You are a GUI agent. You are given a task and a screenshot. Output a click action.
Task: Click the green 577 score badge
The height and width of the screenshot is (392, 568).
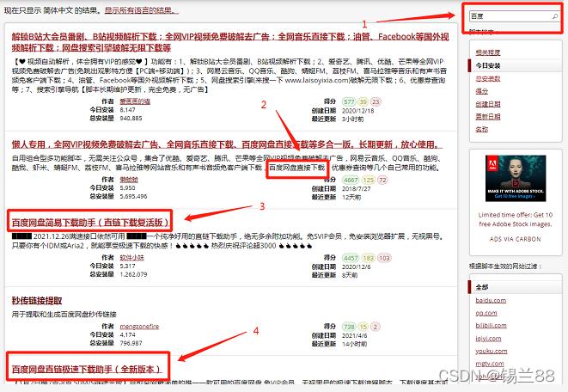coord(349,101)
